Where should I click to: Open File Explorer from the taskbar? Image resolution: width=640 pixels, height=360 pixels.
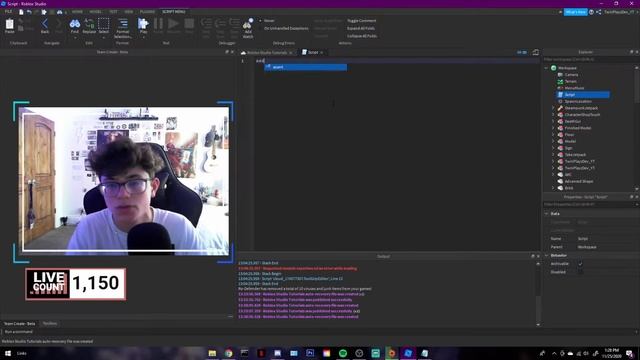click(212, 353)
